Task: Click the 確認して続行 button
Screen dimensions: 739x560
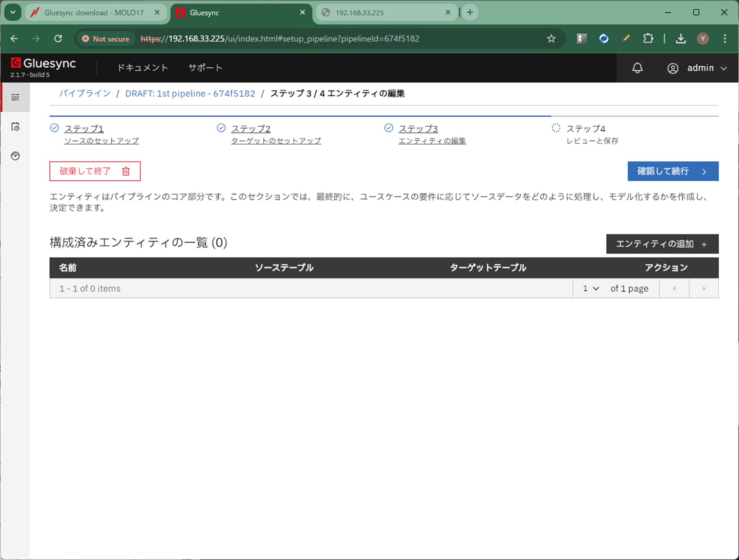Action: coord(672,171)
